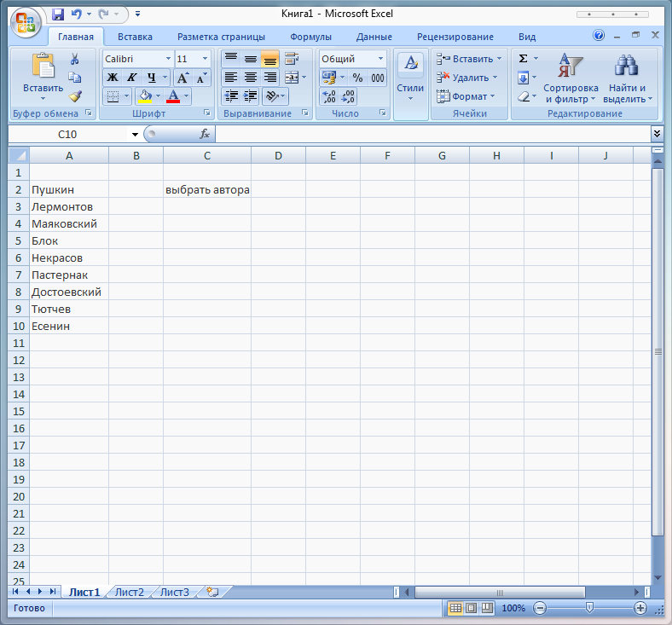Open the Excel help question mark

[599, 35]
